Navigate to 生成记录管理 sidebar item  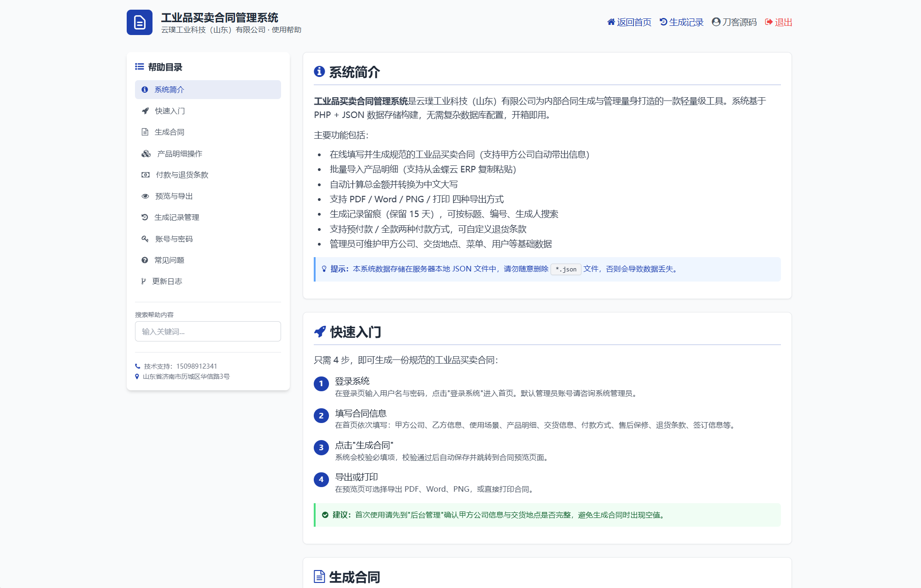click(x=208, y=218)
